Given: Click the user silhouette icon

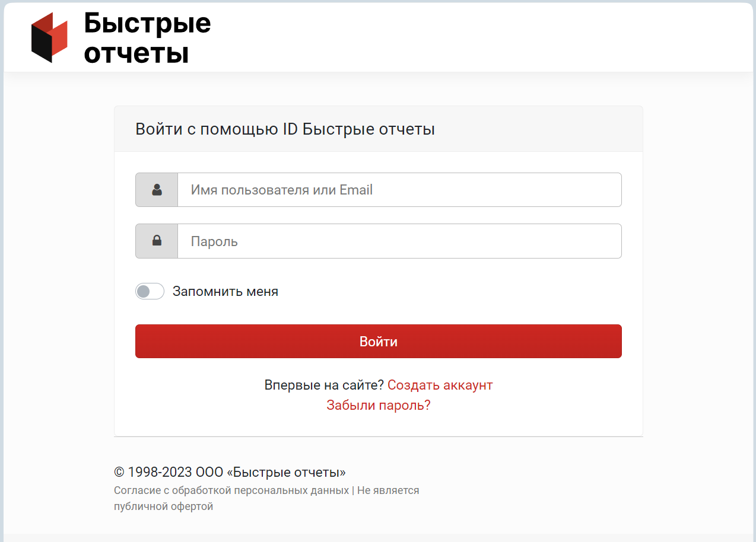Looking at the screenshot, I should pos(157,190).
